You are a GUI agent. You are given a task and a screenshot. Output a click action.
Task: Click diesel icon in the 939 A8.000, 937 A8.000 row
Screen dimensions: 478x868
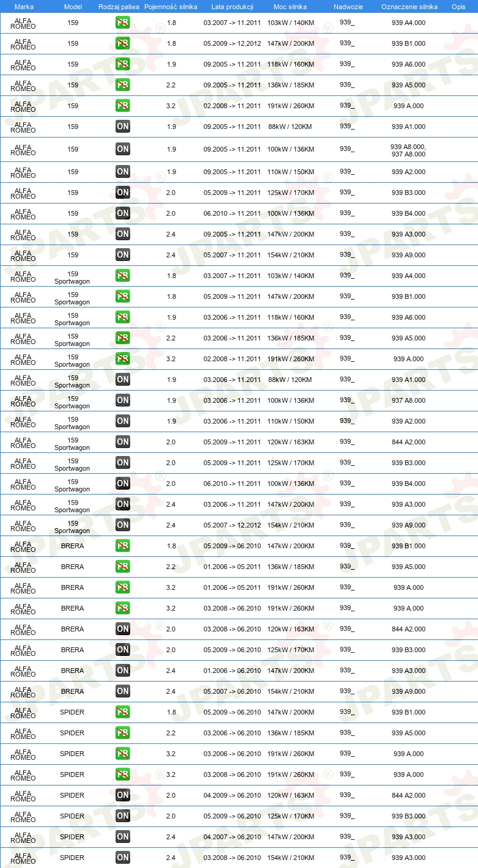[123, 149]
